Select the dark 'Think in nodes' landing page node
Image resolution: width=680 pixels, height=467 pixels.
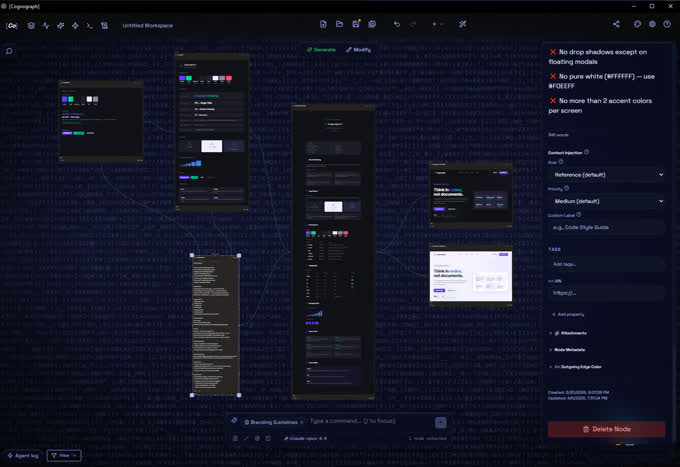point(471,196)
